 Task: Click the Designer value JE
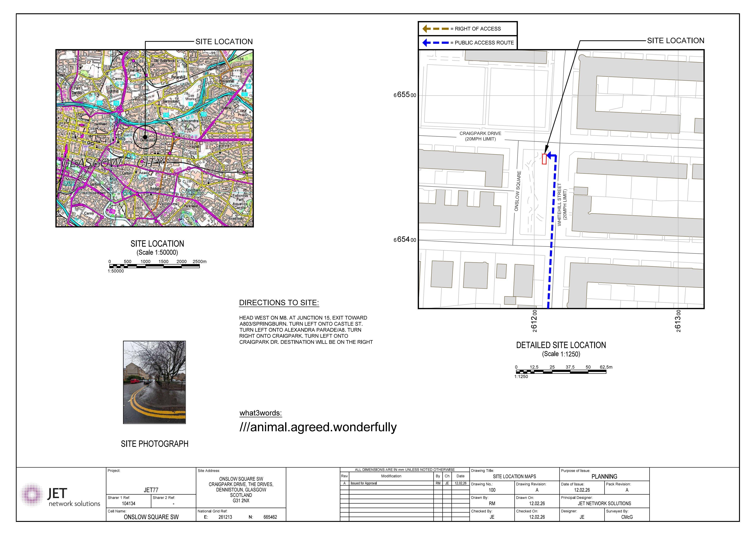pos(582,517)
